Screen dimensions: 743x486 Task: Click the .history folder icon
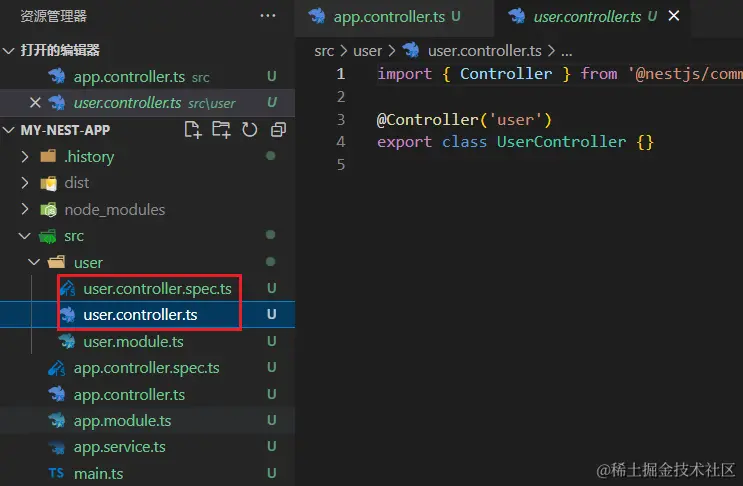click(48, 156)
